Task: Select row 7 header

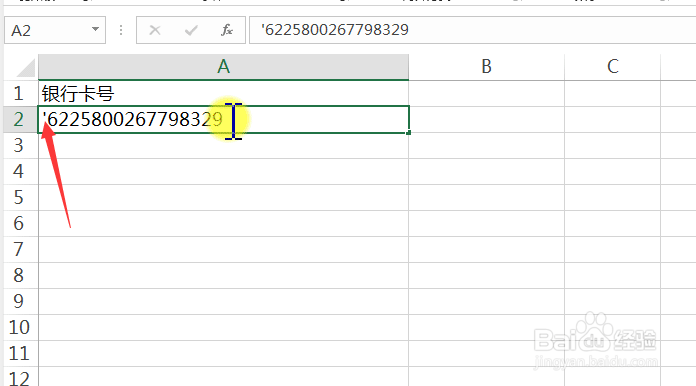Action: coord(20,249)
